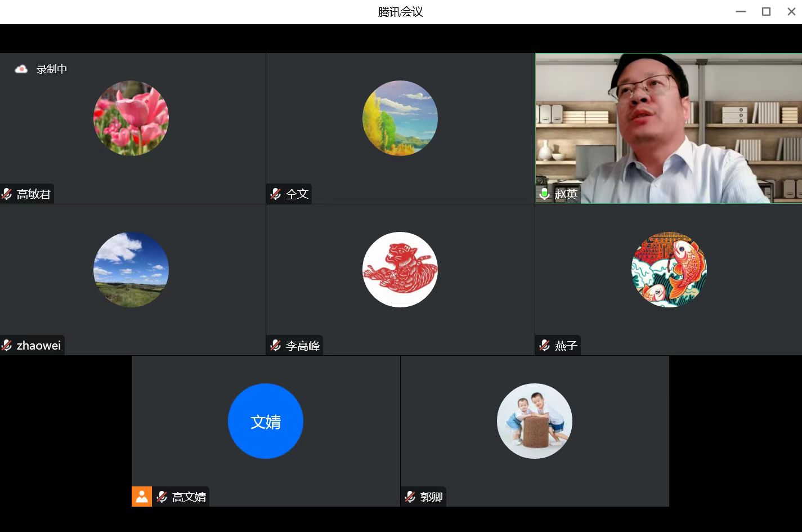
Task: Click the muted mic icon beside 燕子
Action: coord(544,345)
